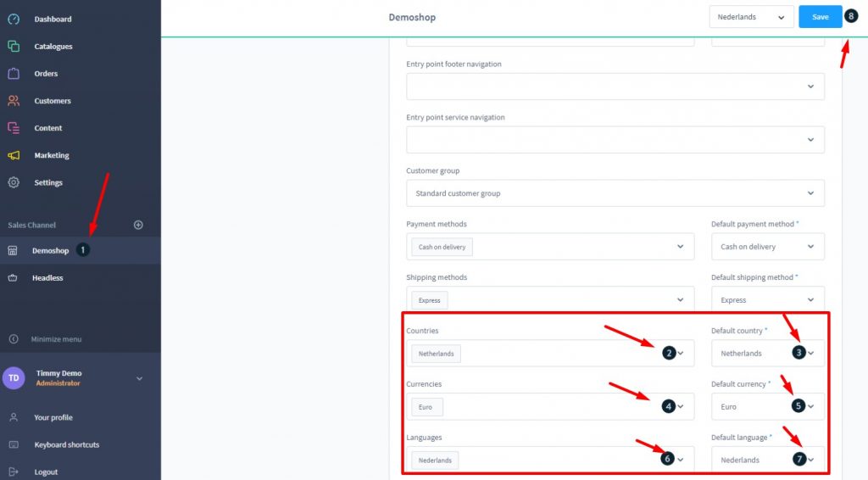Select the Customers people icon
Viewport: 868px width, 480px height.
pos(14,101)
